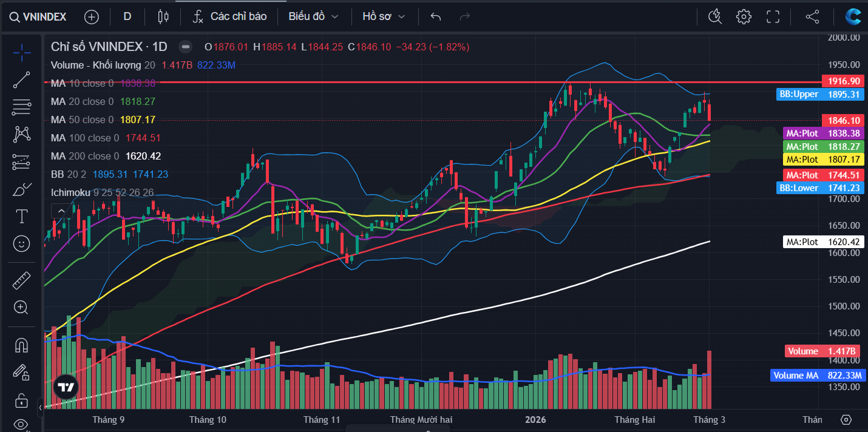Select the crosshair cursor tool
Screen dimensions: 868x432
tap(22, 53)
